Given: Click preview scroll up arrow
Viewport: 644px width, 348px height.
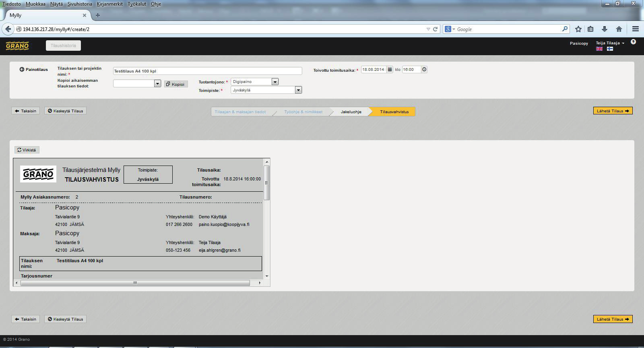Looking at the screenshot, I should tap(266, 162).
